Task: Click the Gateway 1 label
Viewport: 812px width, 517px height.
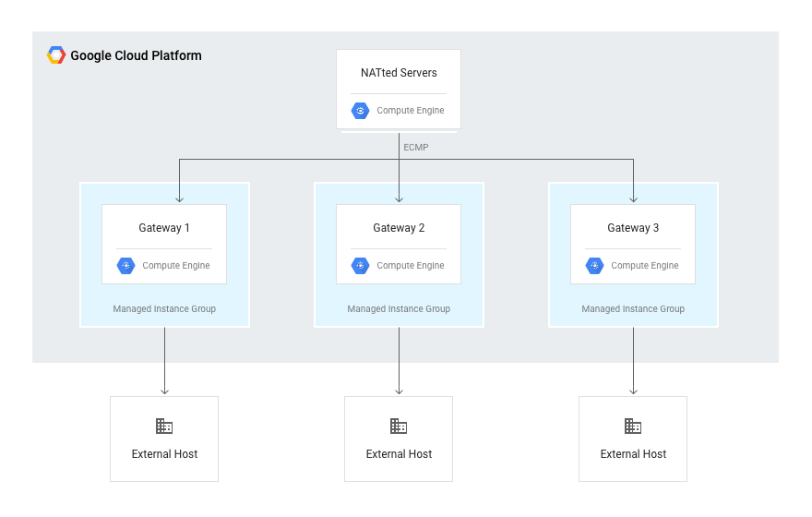Action: pyautogui.click(x=164, y=228)
